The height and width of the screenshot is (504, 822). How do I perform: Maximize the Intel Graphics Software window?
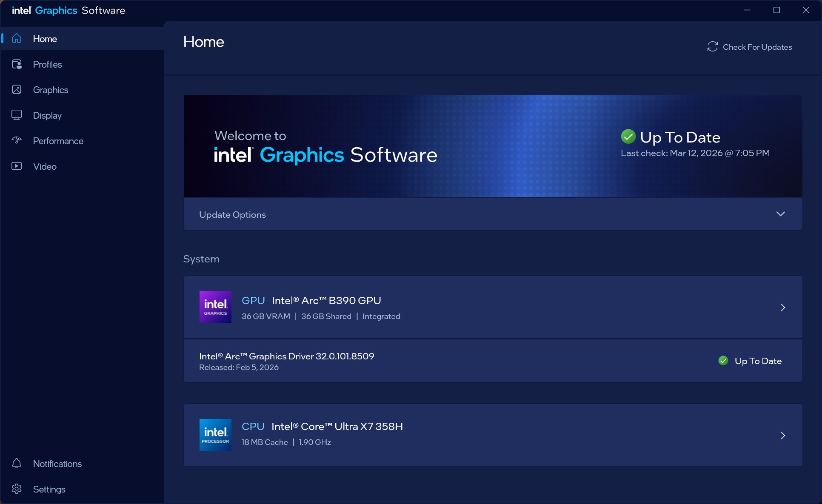tap(776, 10)
